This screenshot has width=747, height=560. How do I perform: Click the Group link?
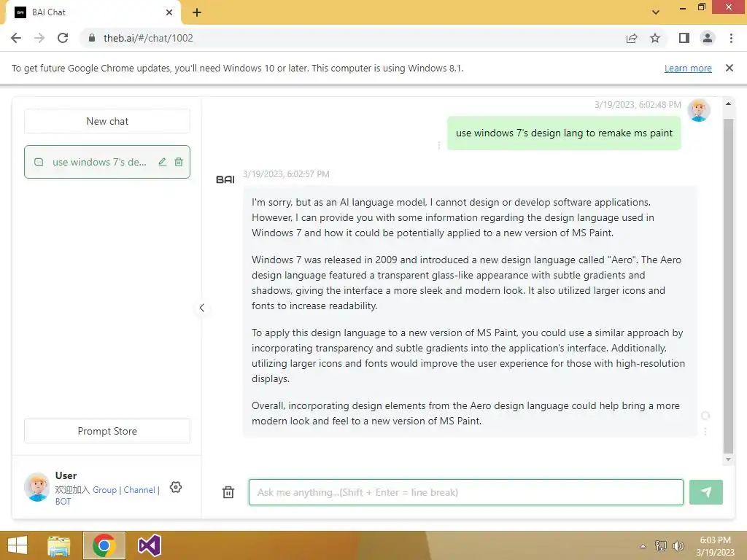104,489
